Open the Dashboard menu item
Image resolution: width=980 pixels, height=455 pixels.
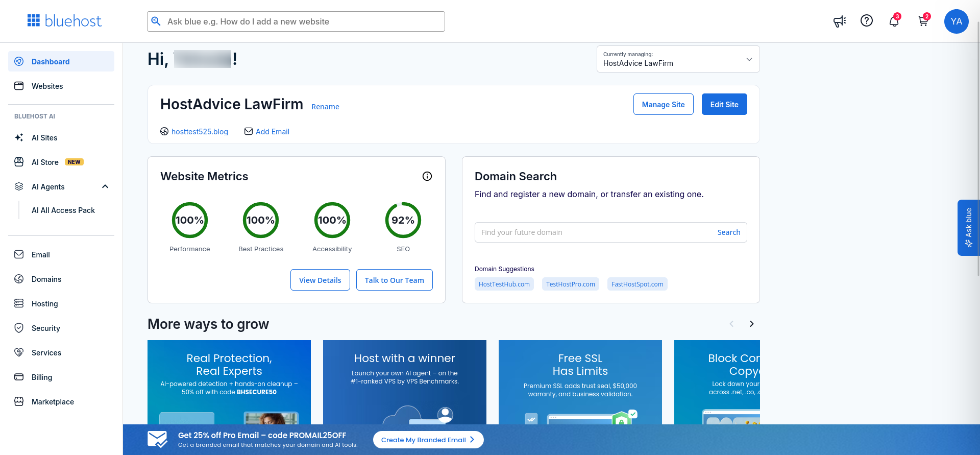click(61, 61)
